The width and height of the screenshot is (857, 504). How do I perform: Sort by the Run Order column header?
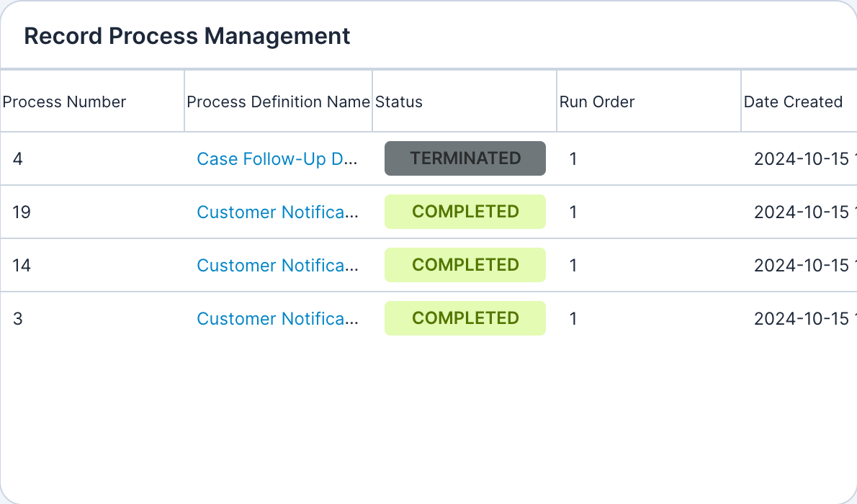point(597,102)
